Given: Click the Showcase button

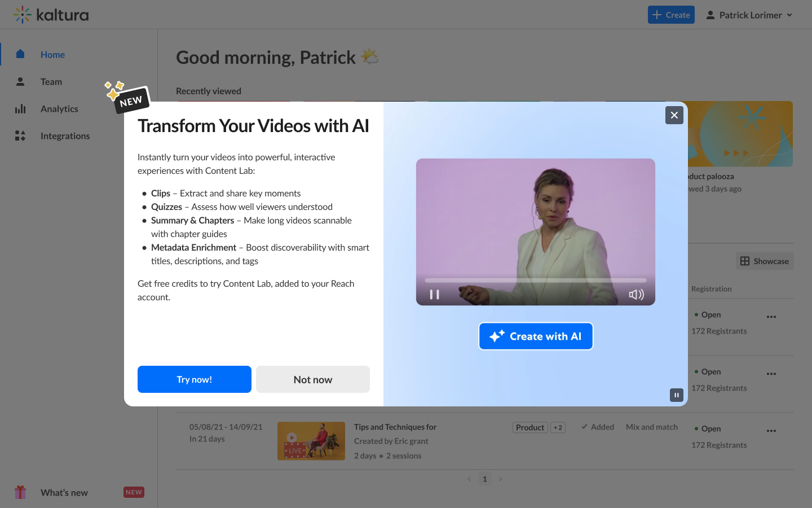Looking at the screenshot, I should tap(765, 261).
